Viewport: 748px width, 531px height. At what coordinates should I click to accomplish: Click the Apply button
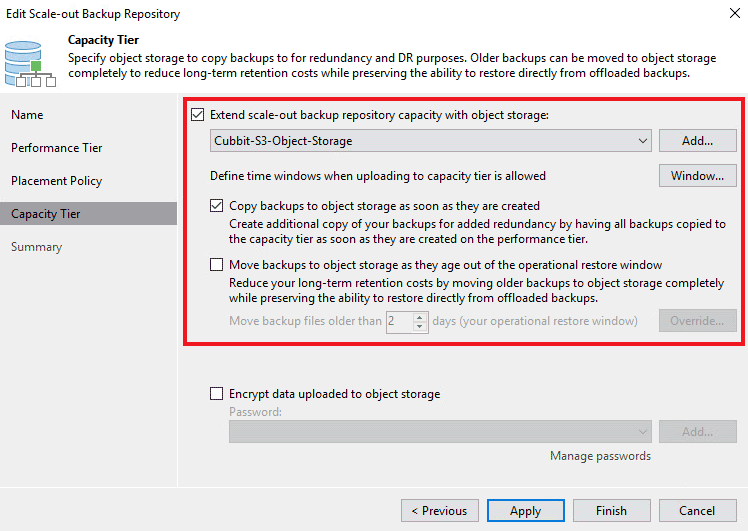(x=525, y=510)
